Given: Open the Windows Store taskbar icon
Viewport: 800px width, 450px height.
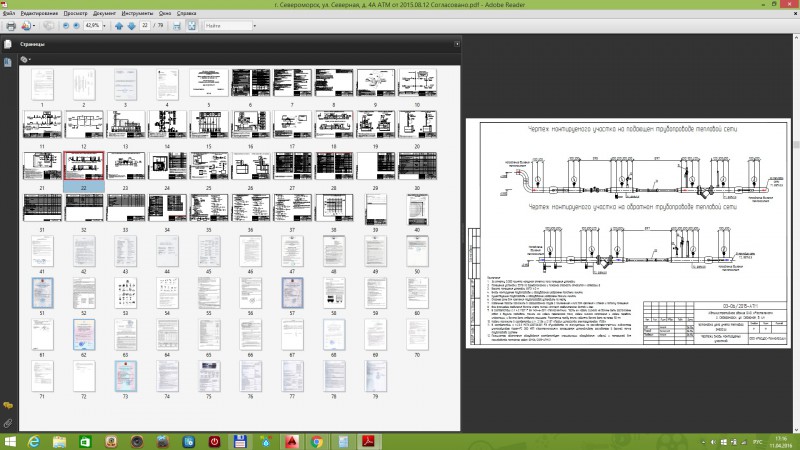Looking at the screenshot, I should point(85,441).
